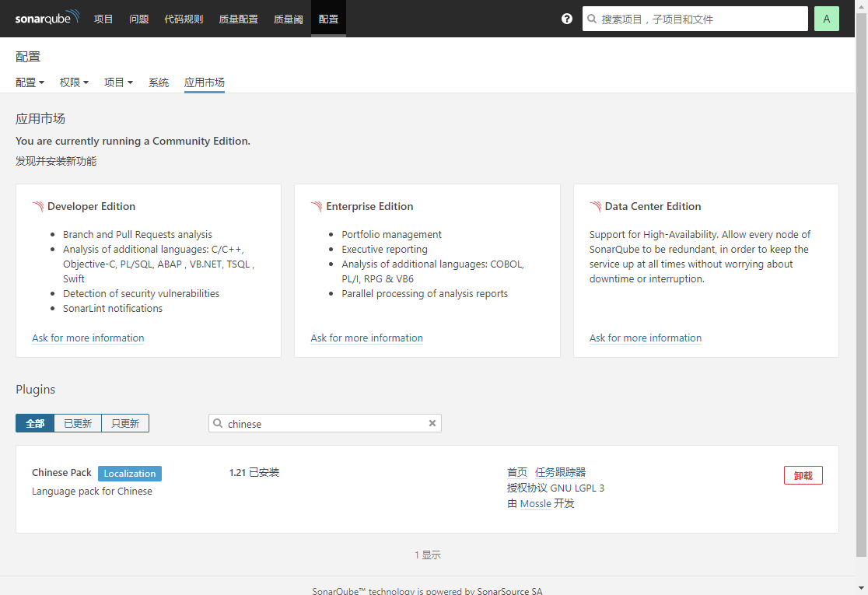Expand the 权限 dropdown
The height and width of the screenshot is (595, 868).
[x=74, y=82]
